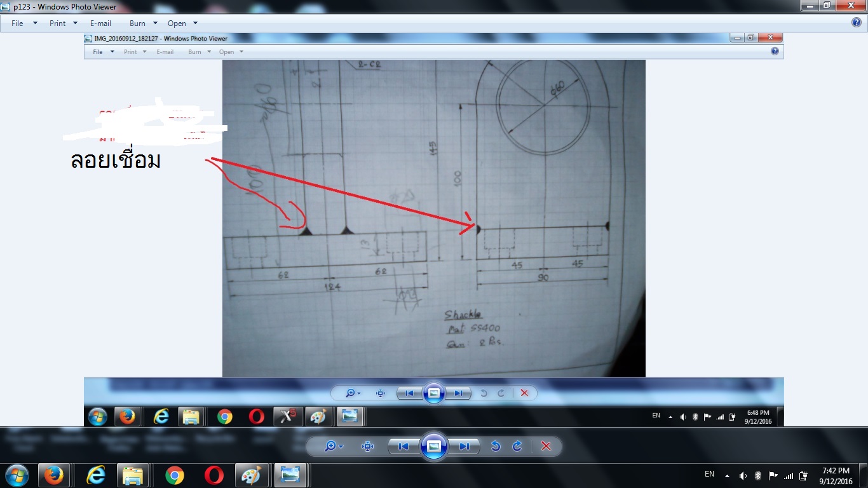Click the blue Help icon of p123 window
The width and height of the screenshot is (868, 488).
[x=856, y=23]
